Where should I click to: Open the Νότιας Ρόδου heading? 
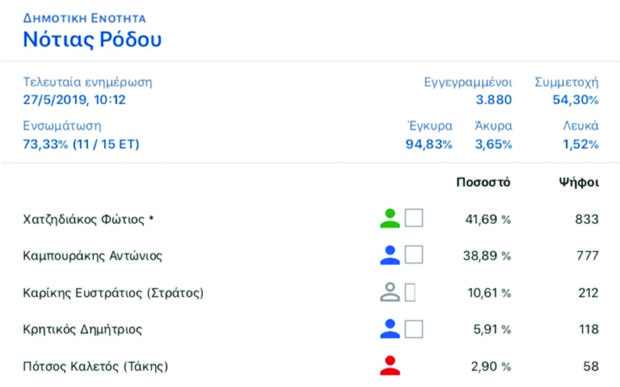[x=92, y=39]
